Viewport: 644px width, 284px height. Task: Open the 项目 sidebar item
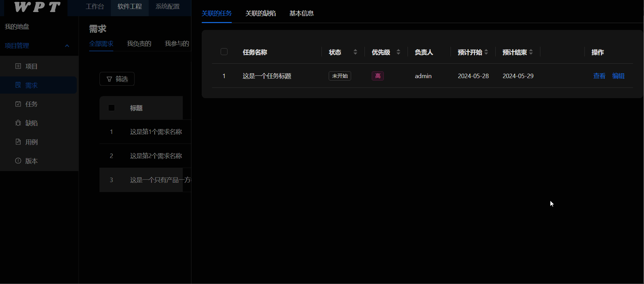pos(31,66)
